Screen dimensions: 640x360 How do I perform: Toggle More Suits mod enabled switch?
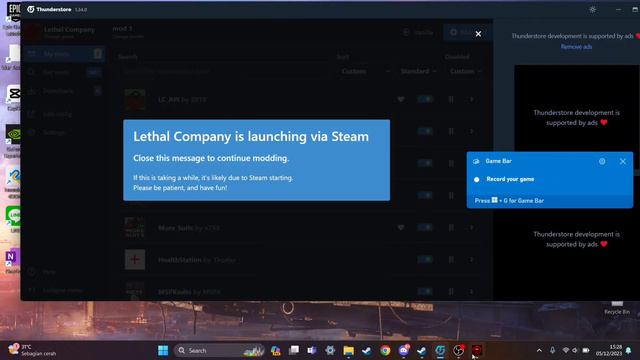pos(425,227)
